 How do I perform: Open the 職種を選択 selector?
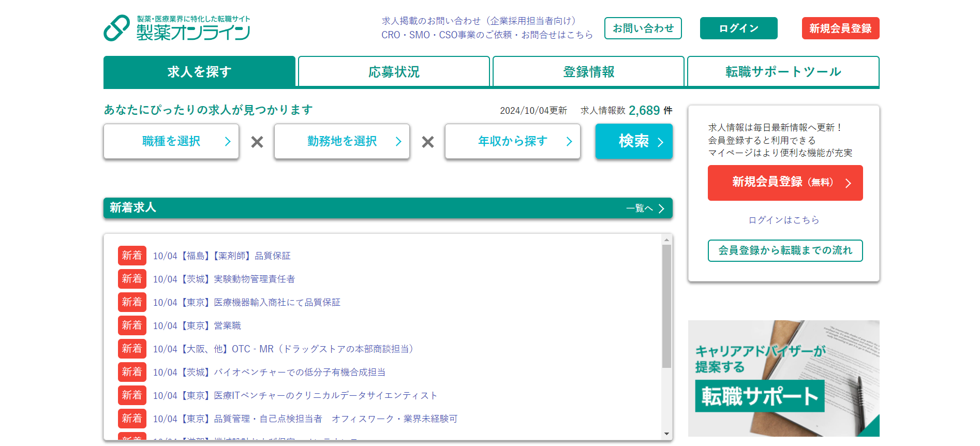pyautogui.click(x=171, y=141)
